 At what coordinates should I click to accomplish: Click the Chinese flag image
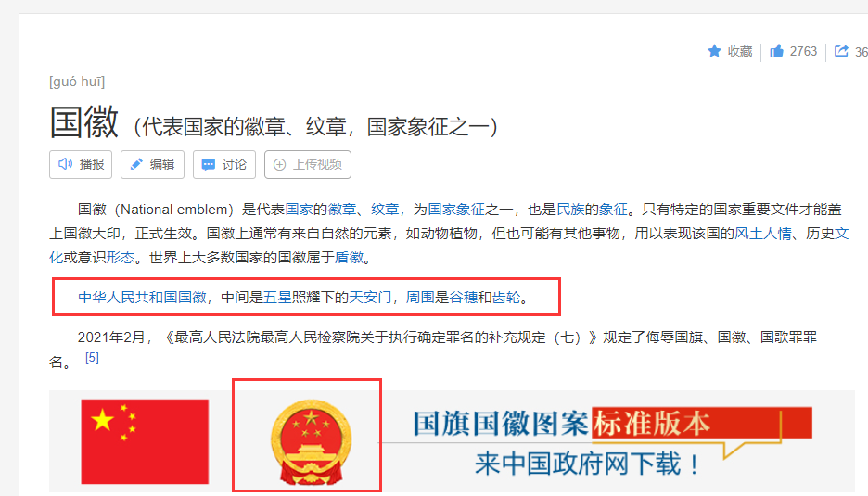[145, 441]
